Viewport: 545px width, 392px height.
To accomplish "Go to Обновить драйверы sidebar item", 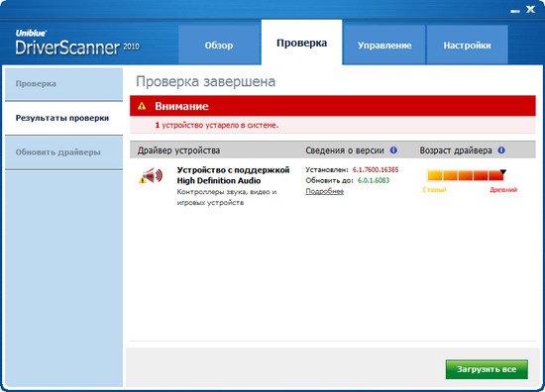I will [64, 152].
